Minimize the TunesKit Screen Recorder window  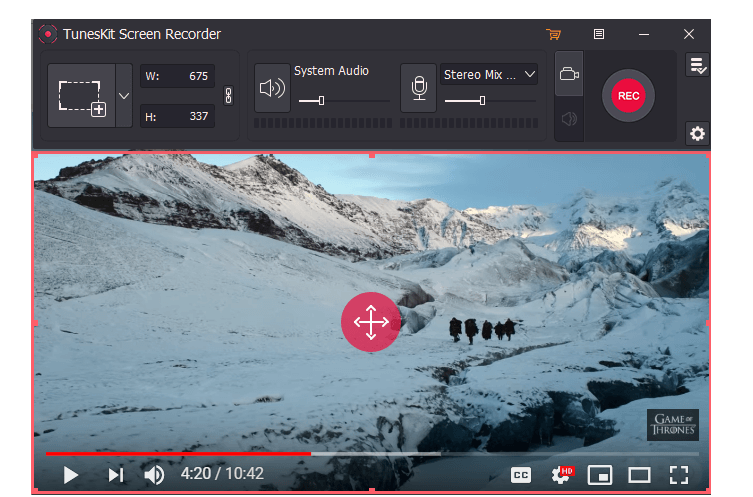[644, 34]
